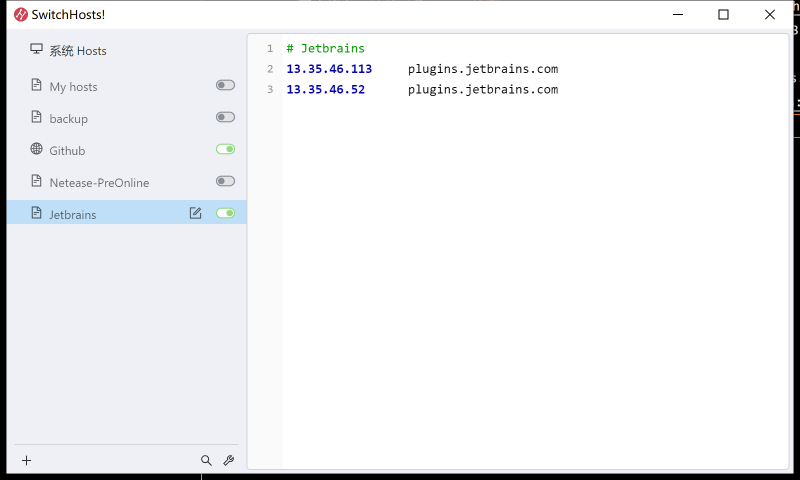Click line number 1 in gutter

[270, 48]
